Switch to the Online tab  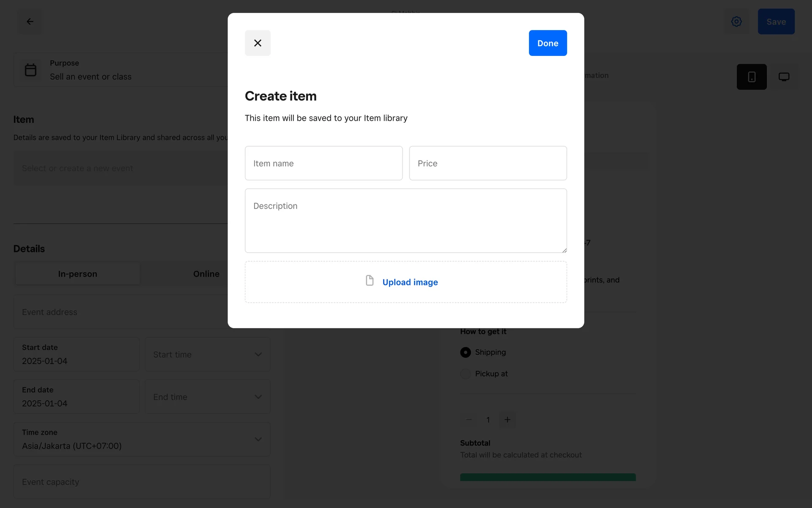[206, 274]
